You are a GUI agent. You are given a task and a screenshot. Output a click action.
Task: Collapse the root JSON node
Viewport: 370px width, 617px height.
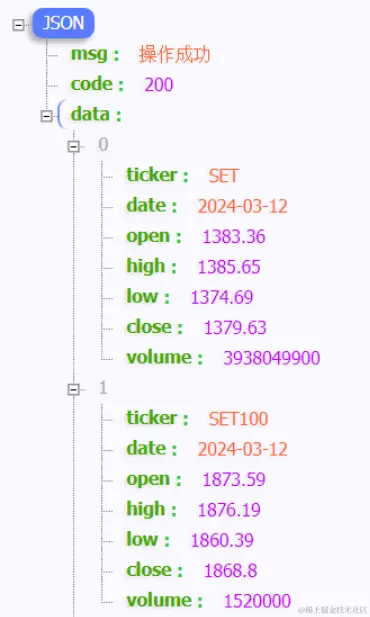click(18, 25)
